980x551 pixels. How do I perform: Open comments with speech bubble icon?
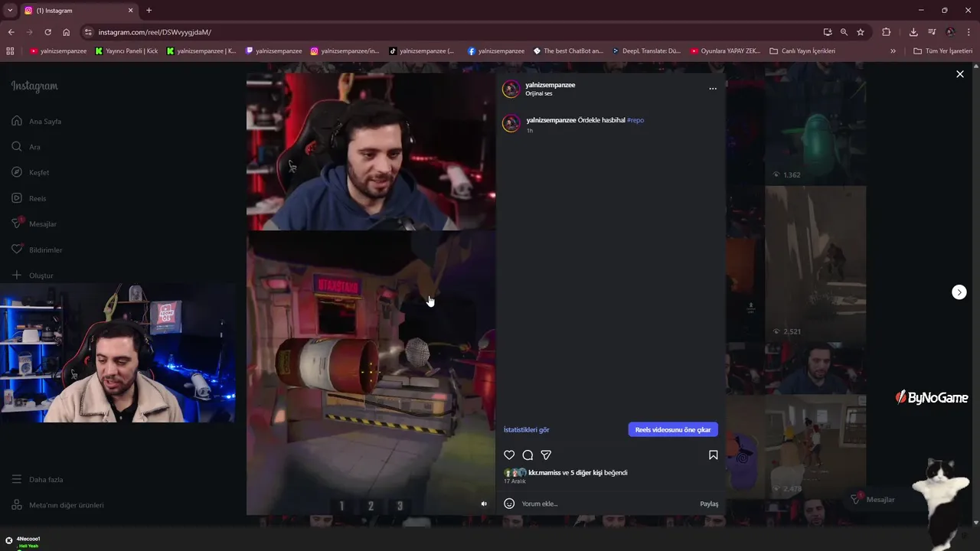click(528, 455)
